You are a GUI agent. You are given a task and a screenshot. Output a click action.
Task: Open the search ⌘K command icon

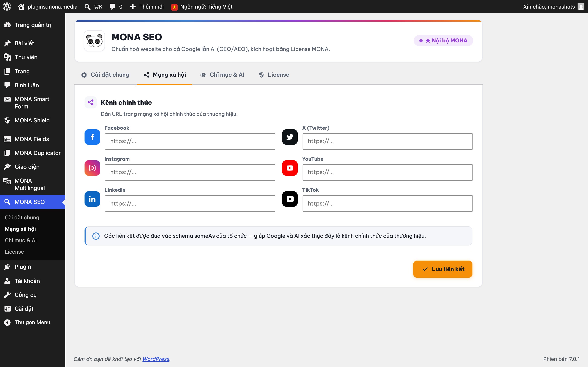point(93,7)
